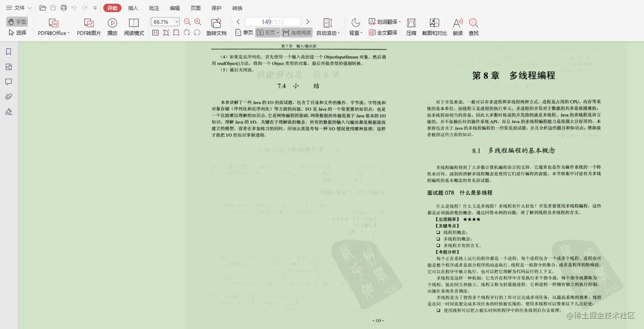Click the page number input showing 149
The width and height of the screenshot is (644, 329).
point(272,22)
